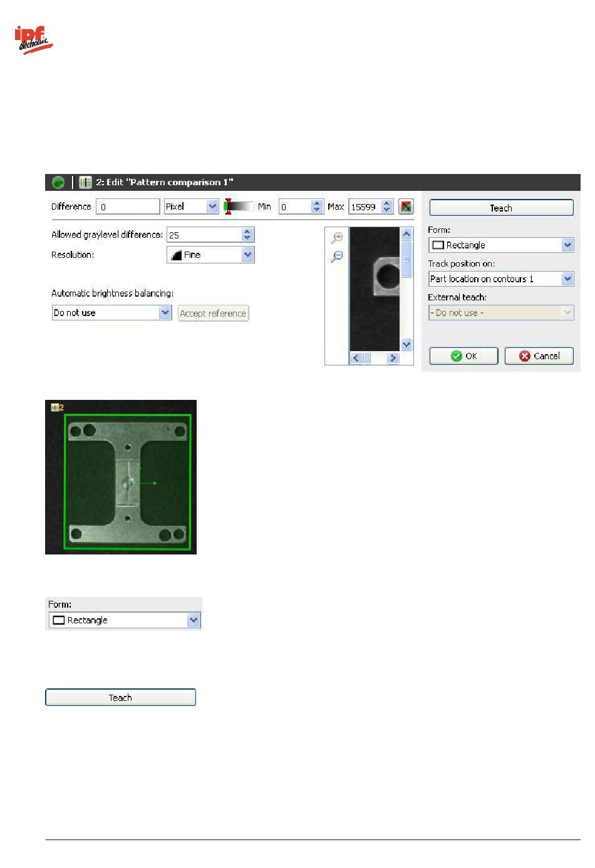
Task: Open the Automatic brightness balancing dropdown
Action: pos(111,313)
